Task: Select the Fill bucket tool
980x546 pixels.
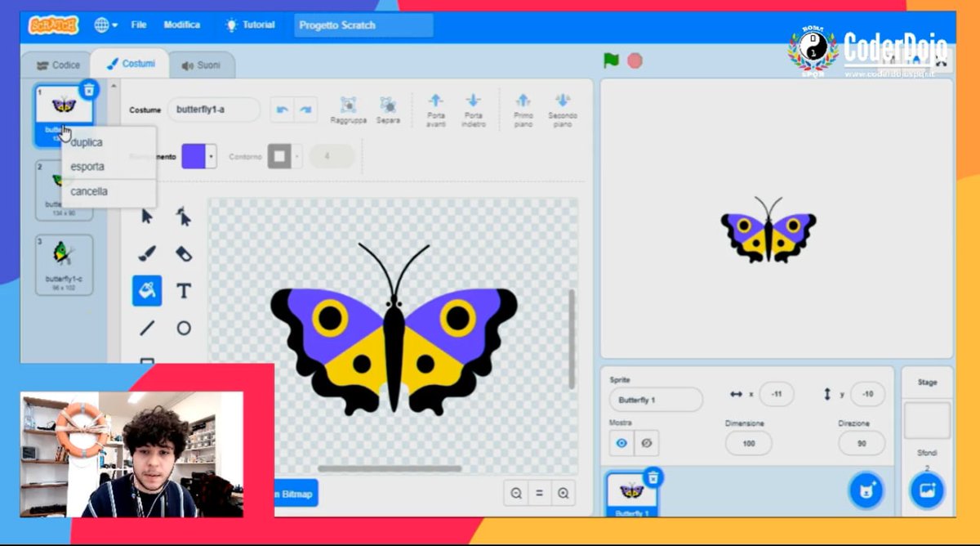Action: pyautogui.click(x=147, y=290)
